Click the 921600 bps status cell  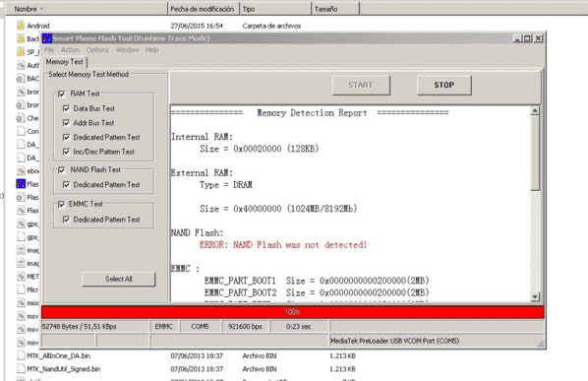[x=245, y=327]
